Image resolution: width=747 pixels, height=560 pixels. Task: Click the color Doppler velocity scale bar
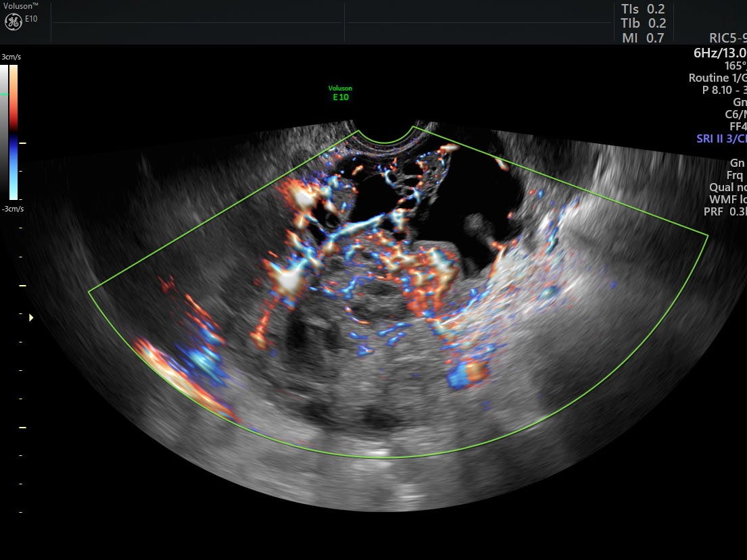tap(14, 132)
